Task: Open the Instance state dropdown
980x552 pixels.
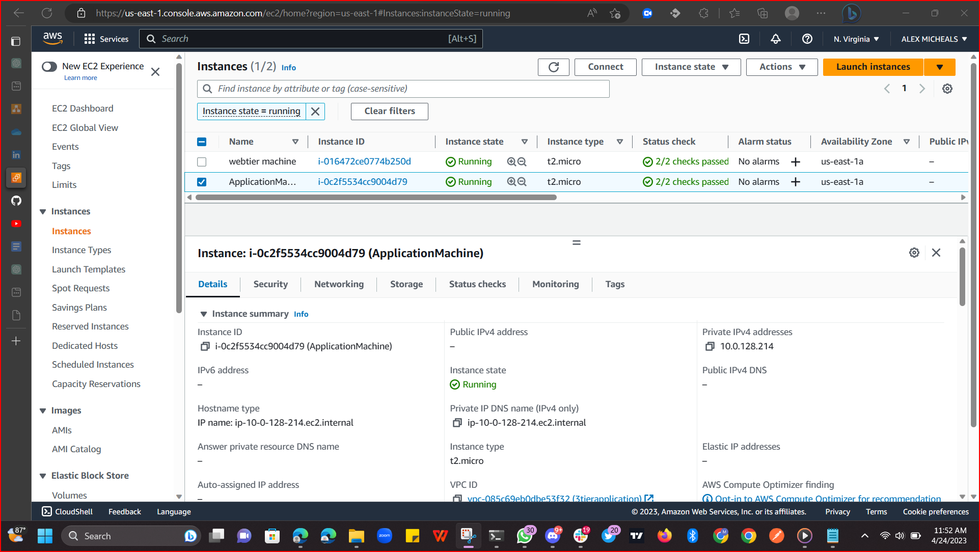Action: 691,67
